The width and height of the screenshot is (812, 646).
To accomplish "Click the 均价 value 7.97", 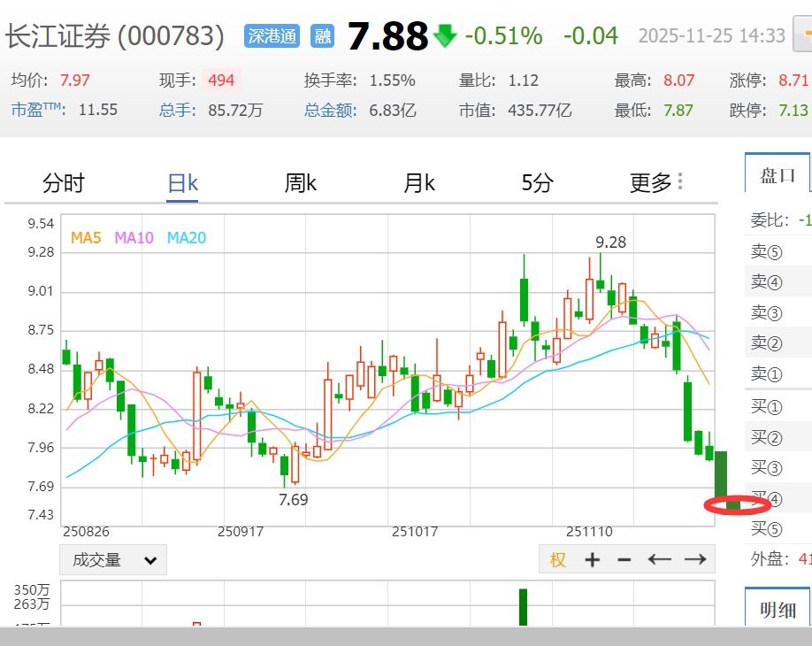I will pyautogui.click(x=74, y=81).
